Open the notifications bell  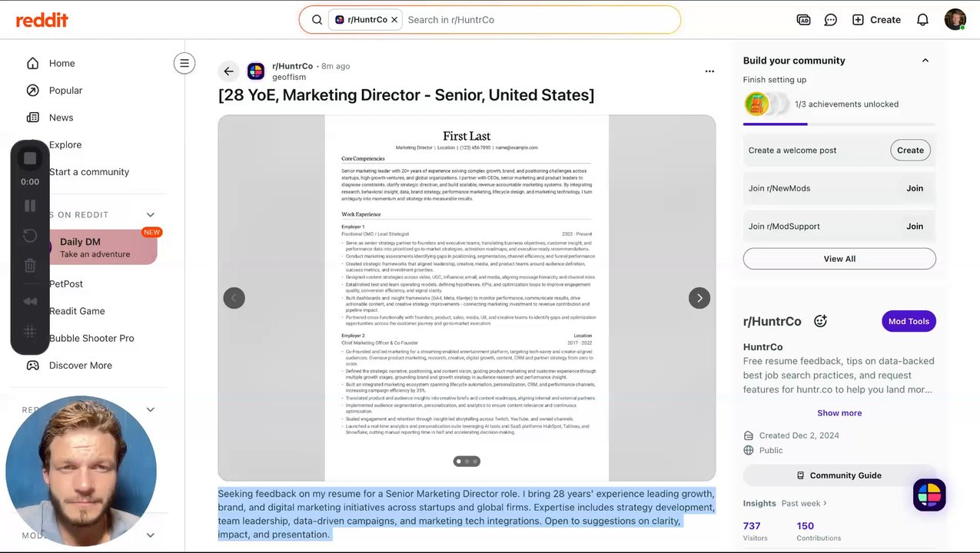(x=922, y=20)
